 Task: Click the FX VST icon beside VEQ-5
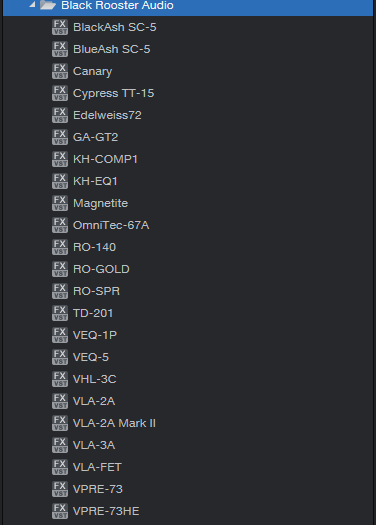point(60,357)
